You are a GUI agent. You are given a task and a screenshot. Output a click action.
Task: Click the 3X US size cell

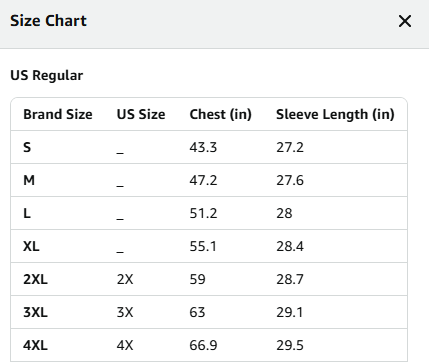click(125, 312)
